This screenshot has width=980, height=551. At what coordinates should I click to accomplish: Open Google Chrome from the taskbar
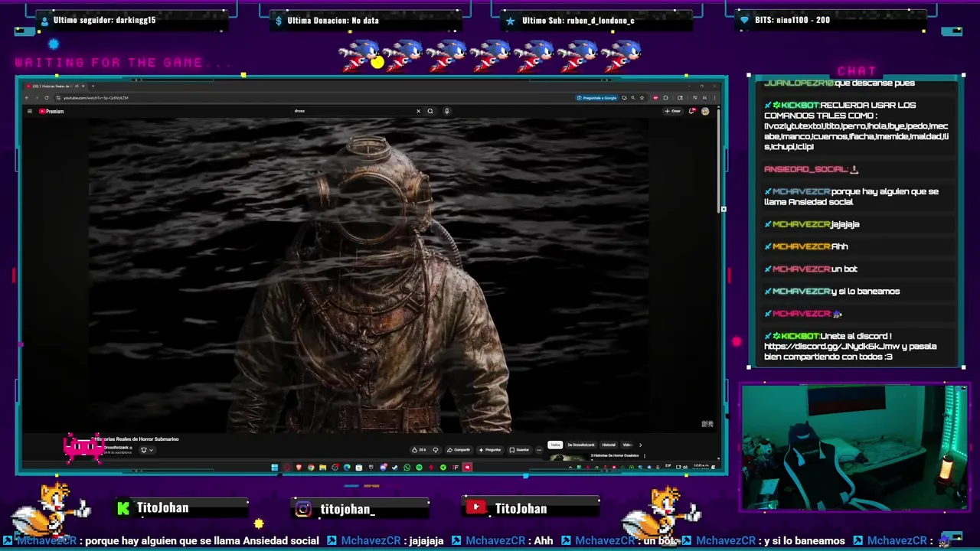[x=311, y=467]
